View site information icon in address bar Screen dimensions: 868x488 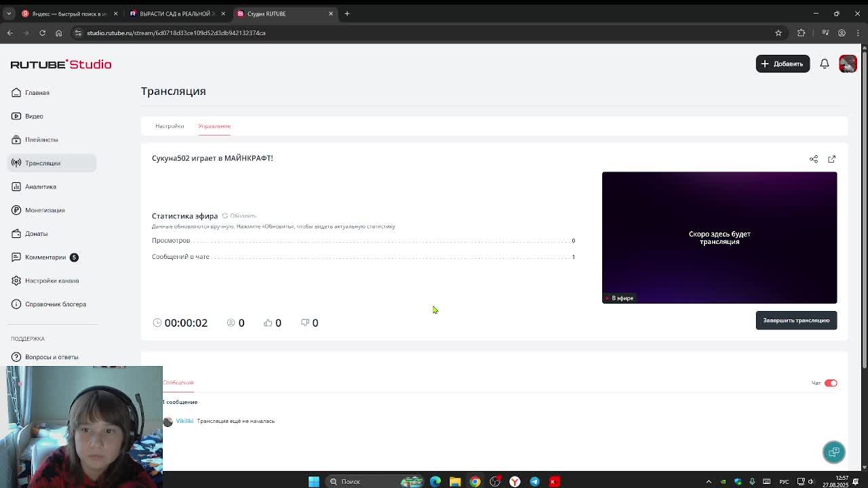click(x=78, y=33)
